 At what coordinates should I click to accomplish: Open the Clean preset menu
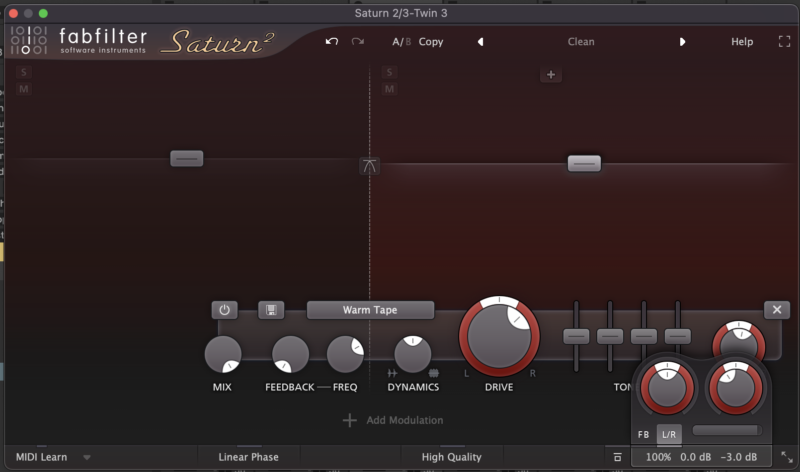(x=581, y=42)
